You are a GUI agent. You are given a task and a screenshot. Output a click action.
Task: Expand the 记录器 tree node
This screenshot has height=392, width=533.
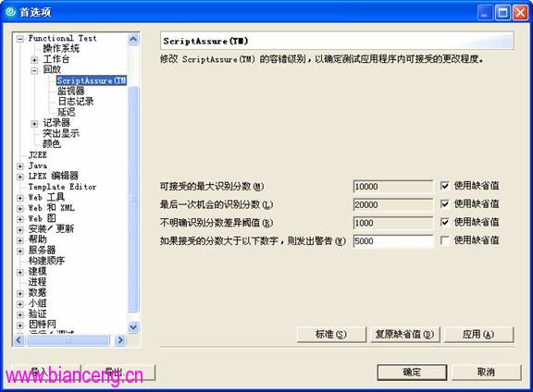tap(34, 124)
